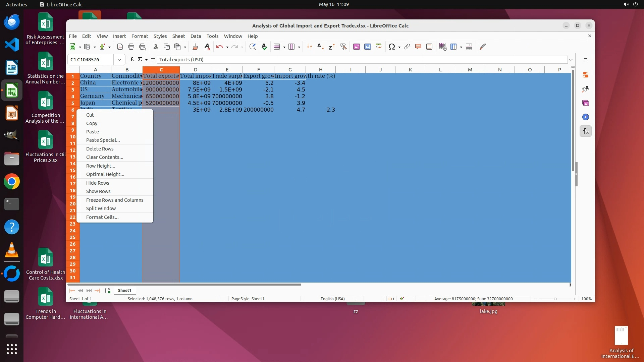Toggle selection mode in status bar

(x=391, y=299)
